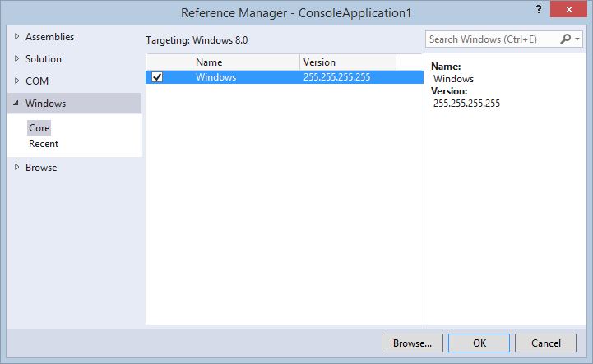The height and width of the screenshot is (364, 593).
Task: Close the Reference Manager dialog
Action: click(569, 10)
